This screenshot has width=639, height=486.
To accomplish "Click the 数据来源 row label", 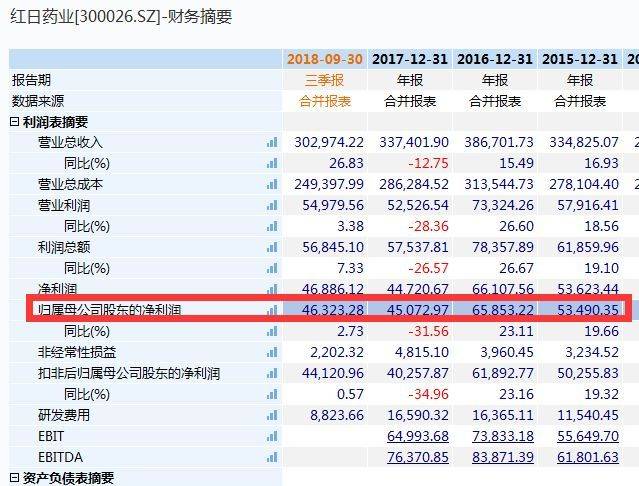I will tap(38, 101).
